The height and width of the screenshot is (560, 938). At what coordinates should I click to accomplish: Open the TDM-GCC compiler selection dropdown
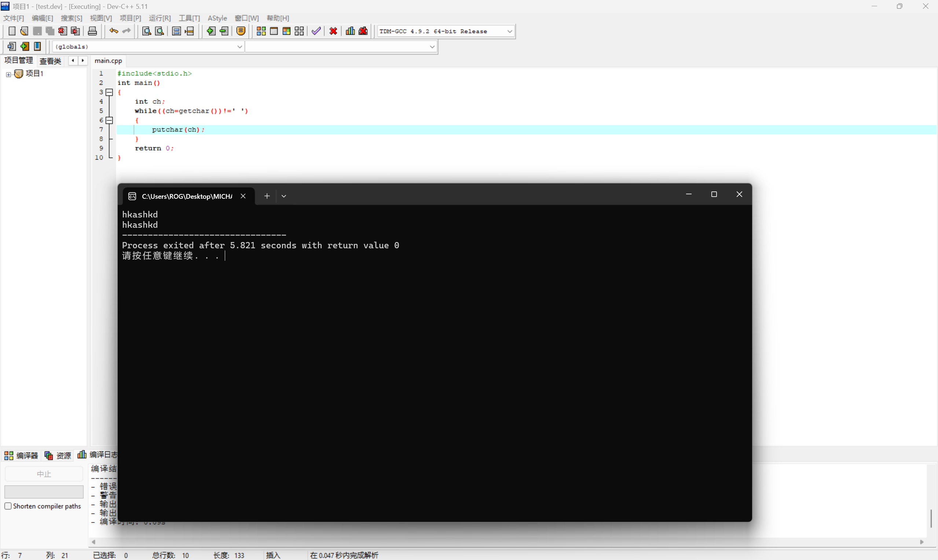click(509, 31)
